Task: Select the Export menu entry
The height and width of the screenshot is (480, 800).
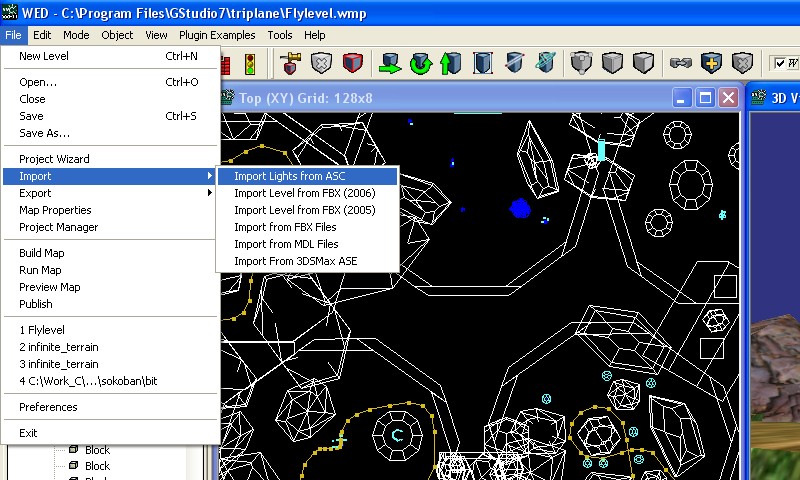Action: 111,193
